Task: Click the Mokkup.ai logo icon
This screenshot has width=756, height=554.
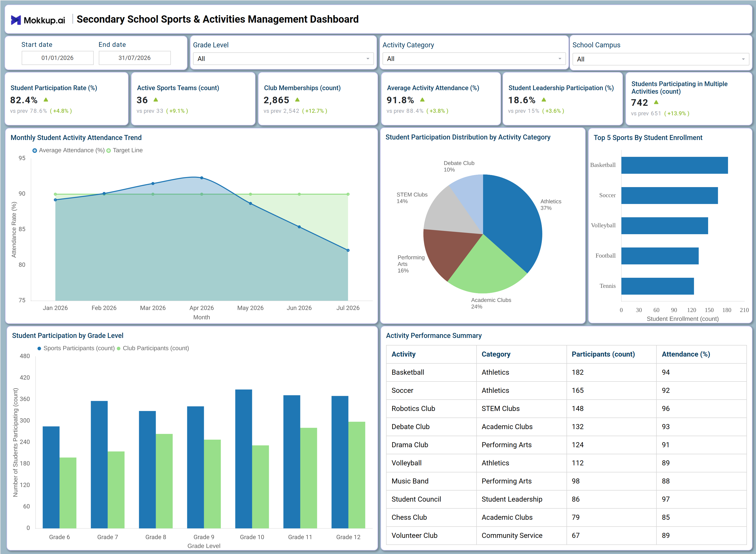Action: [16, 20]
